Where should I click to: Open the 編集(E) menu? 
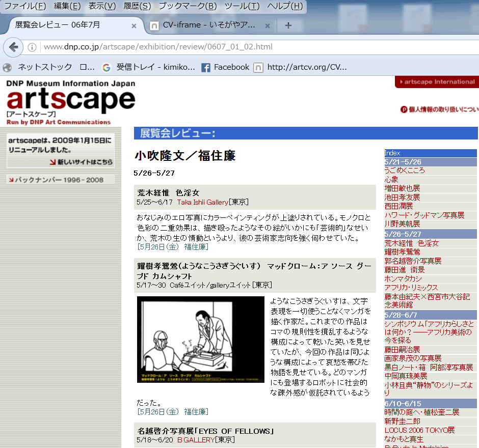point(67,6)
